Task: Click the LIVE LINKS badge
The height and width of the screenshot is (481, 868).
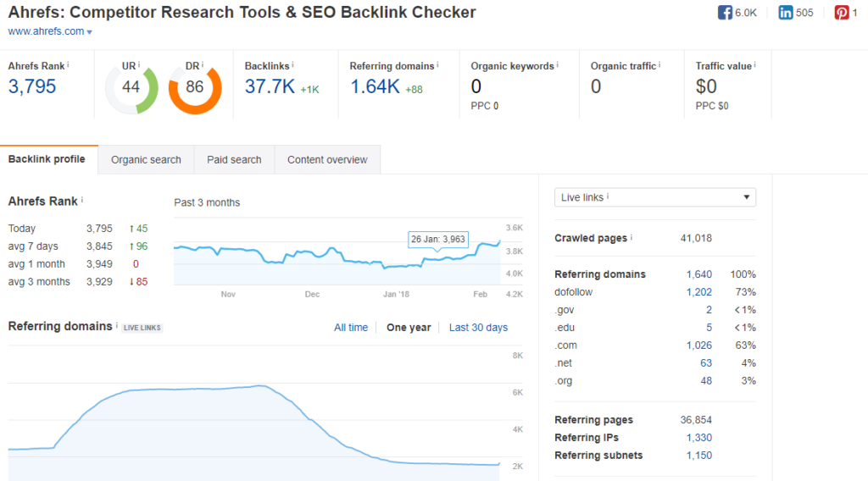Action: point(142,328)
